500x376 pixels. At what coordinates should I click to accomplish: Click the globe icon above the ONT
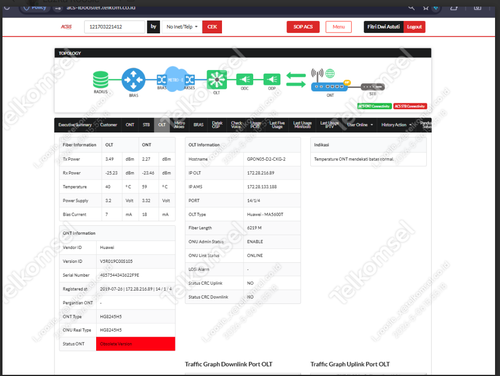click(x=330, y=73)
